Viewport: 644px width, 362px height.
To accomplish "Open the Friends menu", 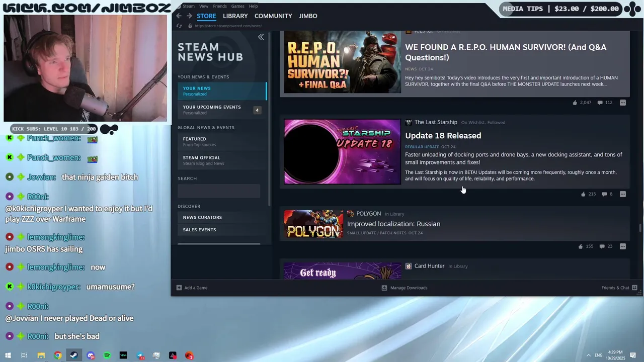I will tap(220, 6).
